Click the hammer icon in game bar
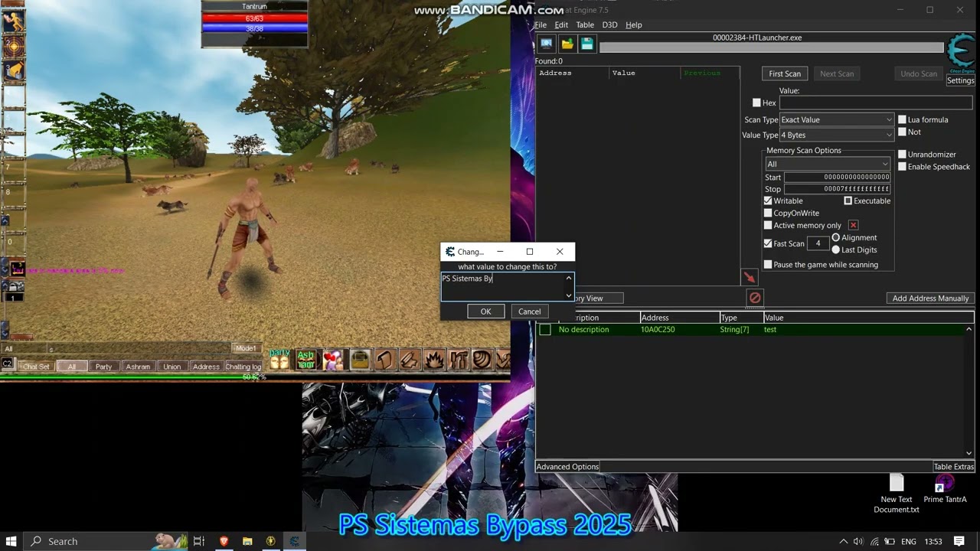Image resolution: width=980 pixels, height=551 pixels. pos(409,359)
